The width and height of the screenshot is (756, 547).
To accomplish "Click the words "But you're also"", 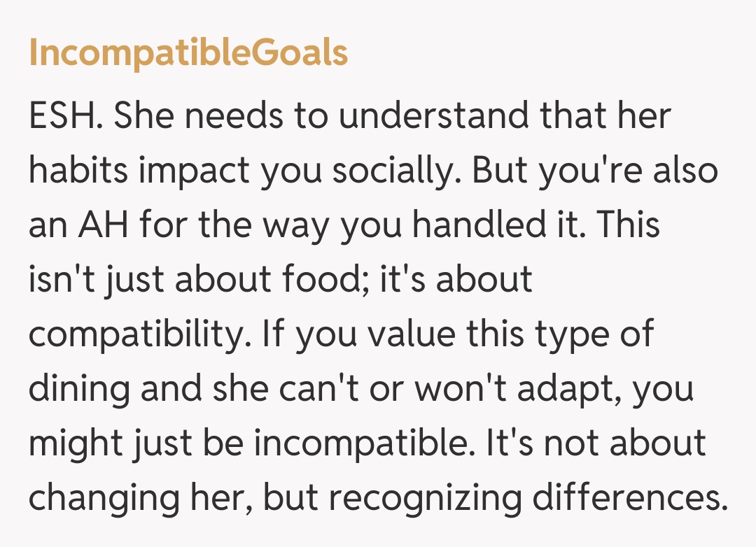I will pyautogui.click(x=596, y=171).
